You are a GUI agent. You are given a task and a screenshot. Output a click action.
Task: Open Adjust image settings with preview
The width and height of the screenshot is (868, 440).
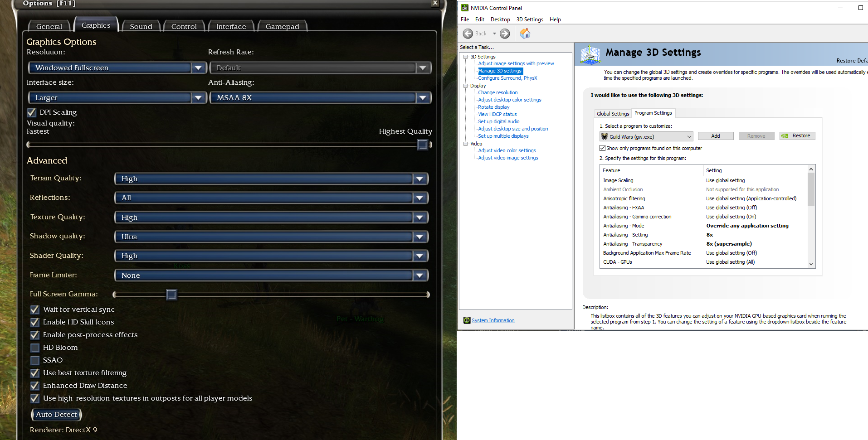coord(516,64)
